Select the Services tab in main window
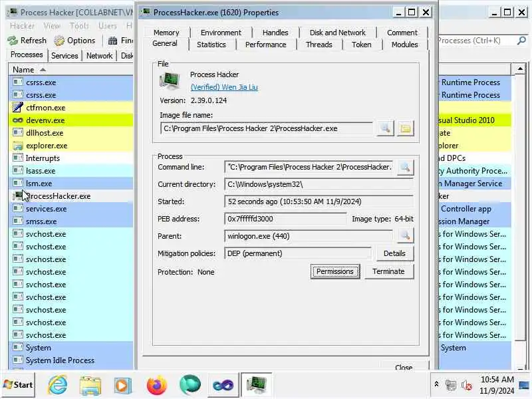This screenshot has width=532, height=399. coord(65,56)
